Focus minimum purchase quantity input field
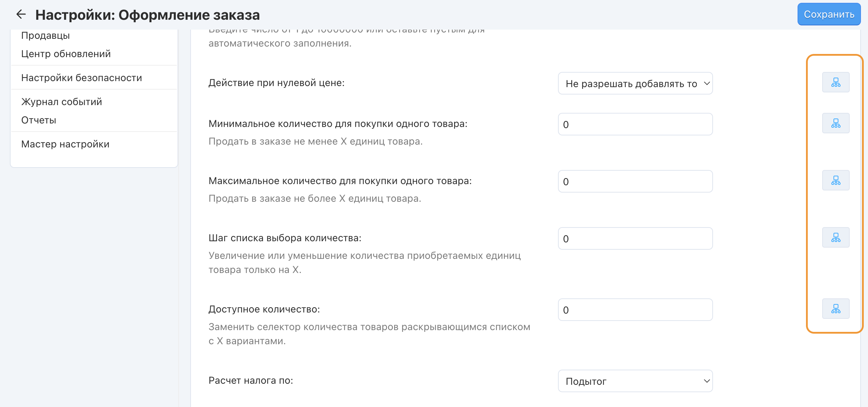This screenshot has height=407, width=868. (x=635, y=124)
